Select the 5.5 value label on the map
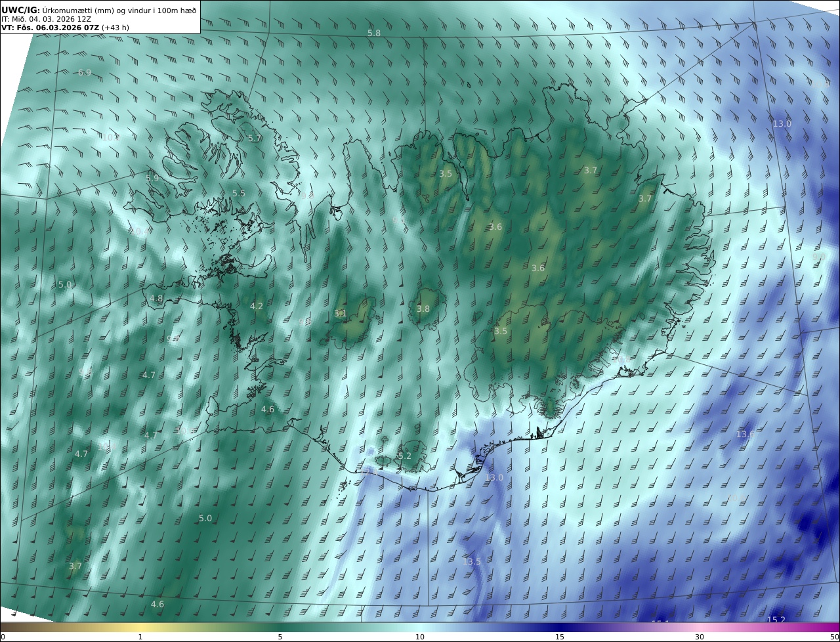Image resolution: width=840 pixels, height=642 pixels. click(x=239, y=194)
